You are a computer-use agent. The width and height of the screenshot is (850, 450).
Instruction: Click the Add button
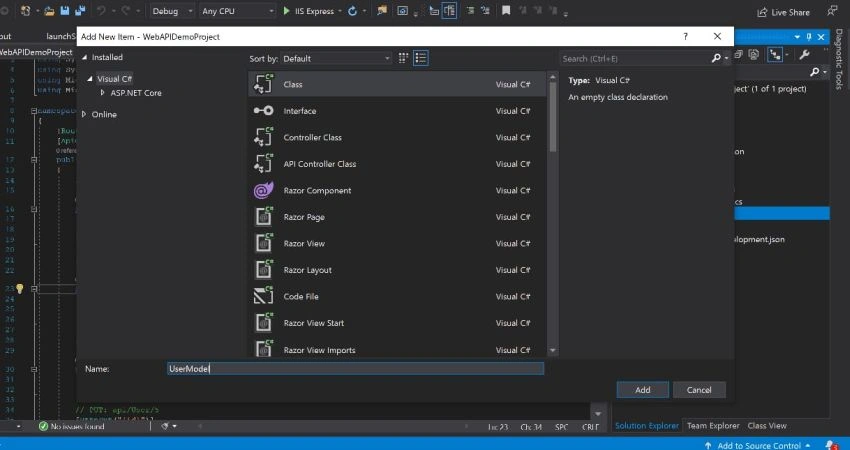642,390
